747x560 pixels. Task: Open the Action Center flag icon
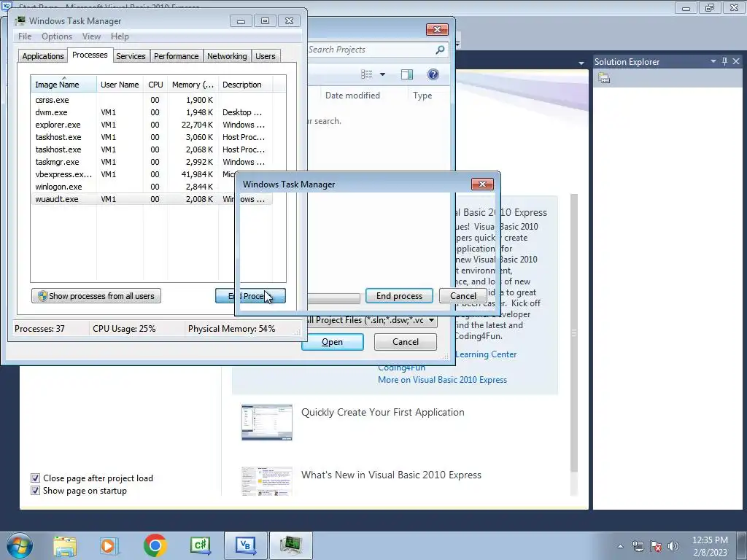coord(656,546)
